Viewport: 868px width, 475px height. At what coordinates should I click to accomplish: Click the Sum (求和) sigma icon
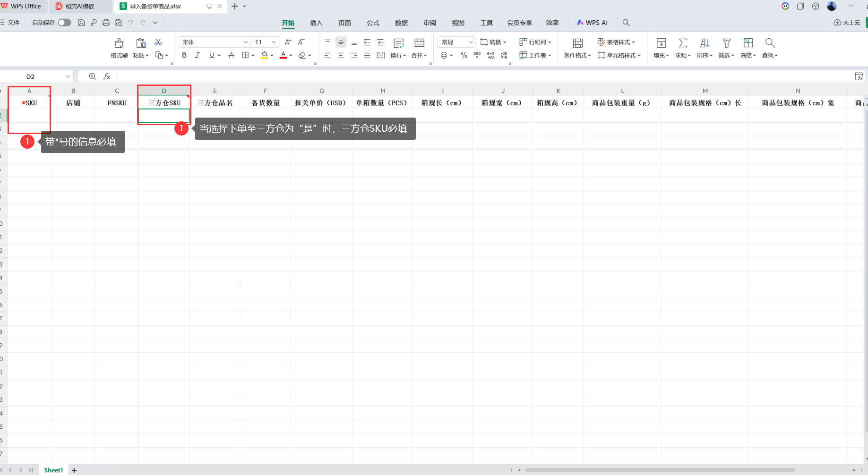point(683,43)
